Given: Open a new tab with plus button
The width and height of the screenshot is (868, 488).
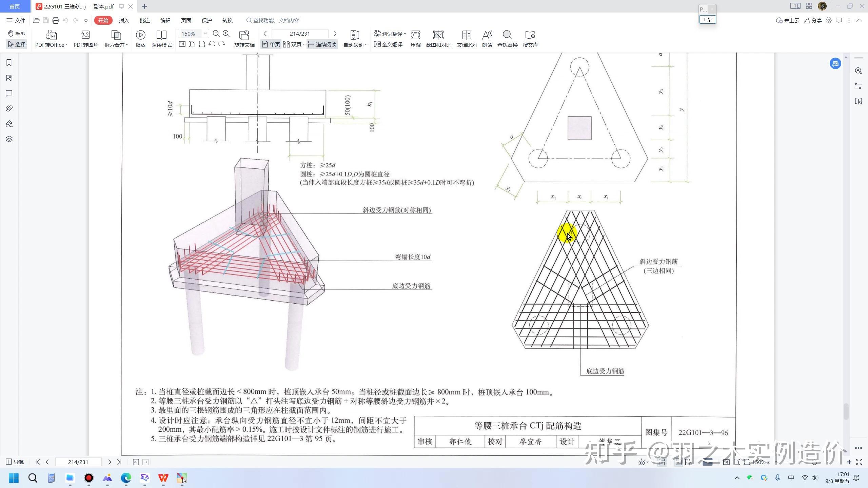Looking at the screenshot, I should coord(144,6).
